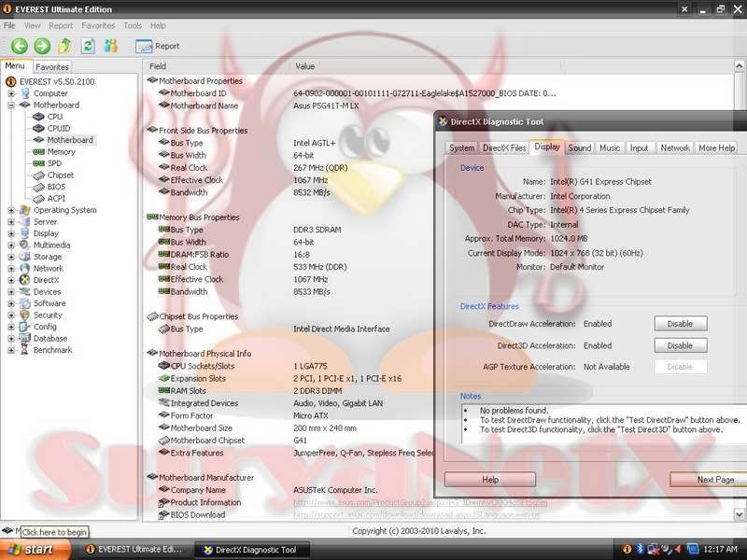Screen dimensions: 747x560
Task: Collapse the Motherboard tree node
Action: tap(11, 105)
